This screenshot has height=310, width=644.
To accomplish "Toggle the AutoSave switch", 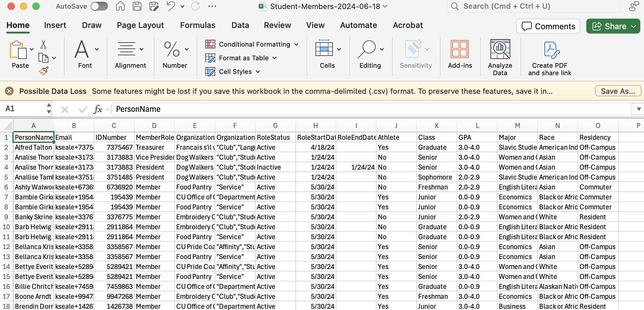I will (99, 6).
